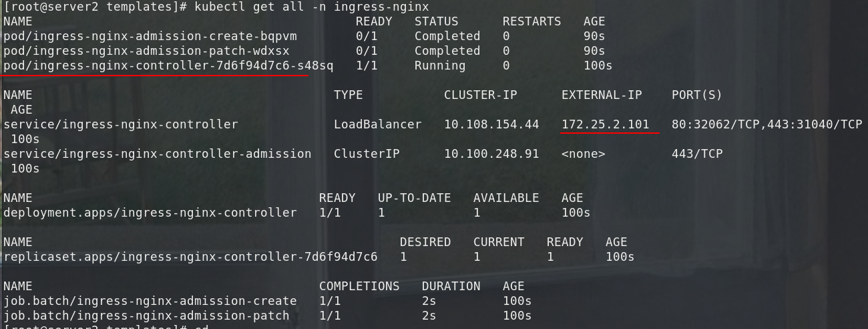The height and width of the screenshot is (329, 868).
Task: Click 'Completed' status of admission-patch pod
Action: (x=447, y=51)
